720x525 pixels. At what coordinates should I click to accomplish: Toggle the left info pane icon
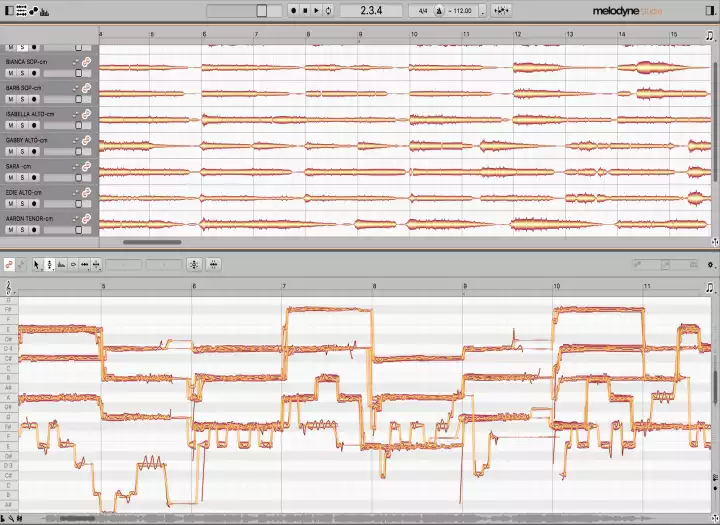9,11
